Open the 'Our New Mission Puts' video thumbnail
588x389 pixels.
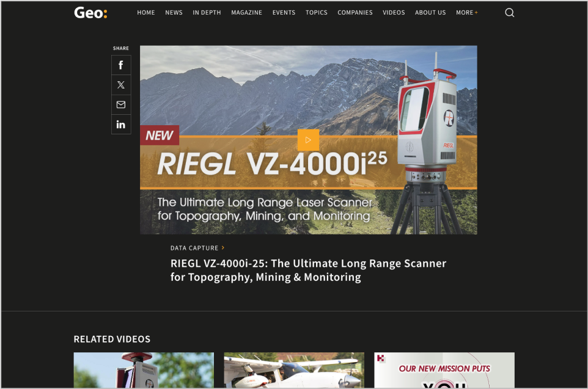(x=444, y=370)
